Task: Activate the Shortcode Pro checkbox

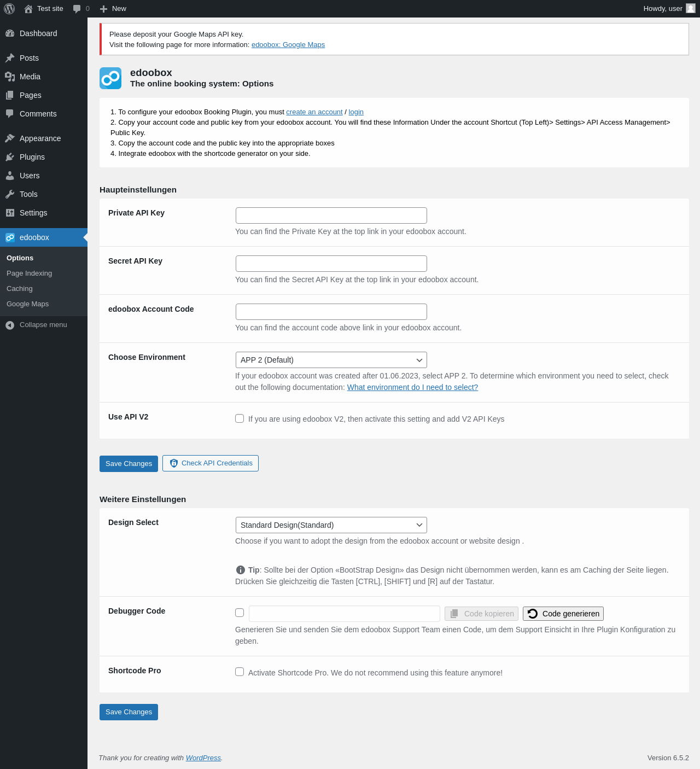Action: (240, 672)
